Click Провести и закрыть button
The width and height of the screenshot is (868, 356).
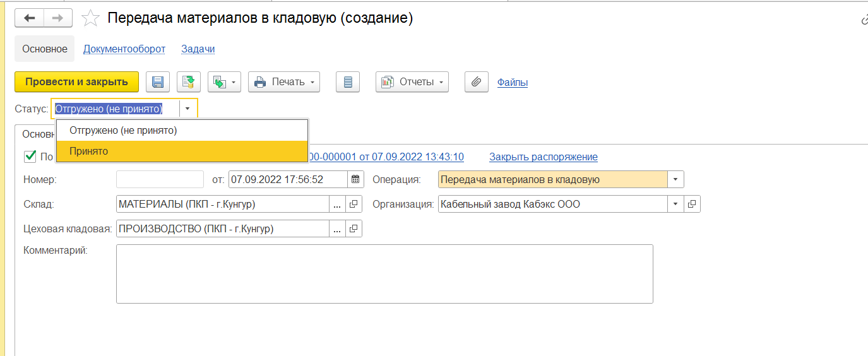(x=76, y=82)
